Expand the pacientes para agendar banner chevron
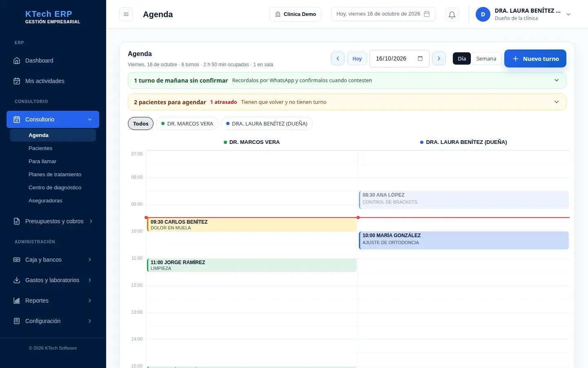588x368 pixels. pyautogui.click(x=557, y=102)
